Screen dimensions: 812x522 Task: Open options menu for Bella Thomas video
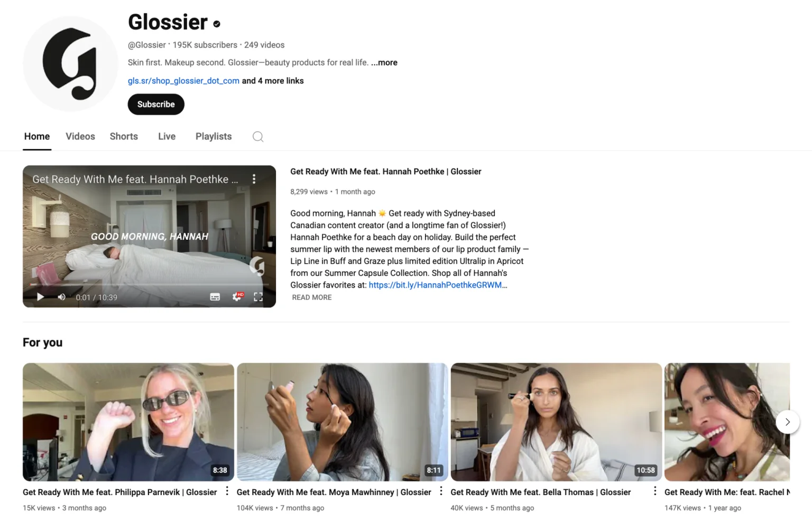(x=655, y=491)
